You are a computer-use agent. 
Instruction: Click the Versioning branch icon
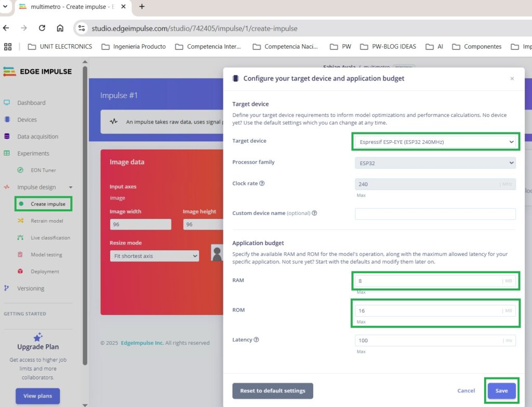7,288
